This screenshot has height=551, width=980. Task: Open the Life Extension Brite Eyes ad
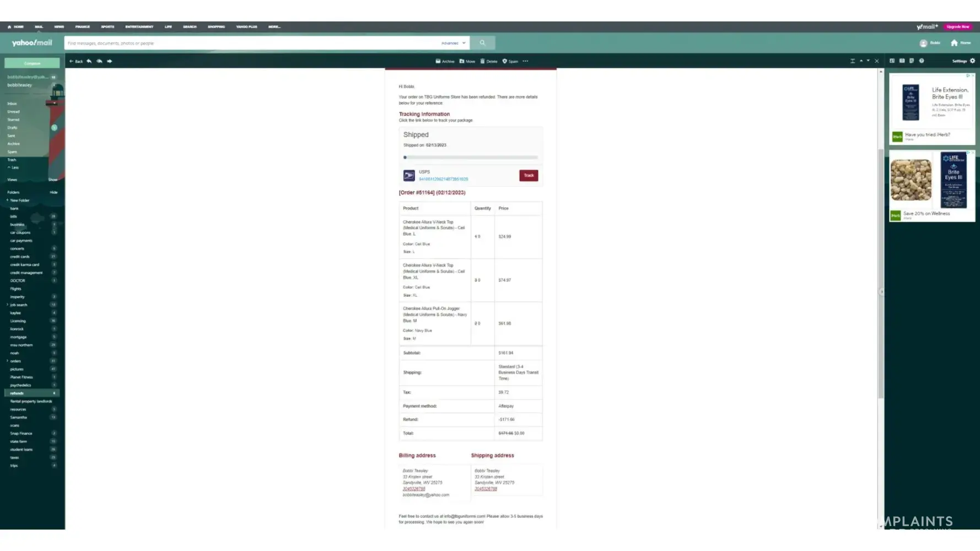(932, 109)
